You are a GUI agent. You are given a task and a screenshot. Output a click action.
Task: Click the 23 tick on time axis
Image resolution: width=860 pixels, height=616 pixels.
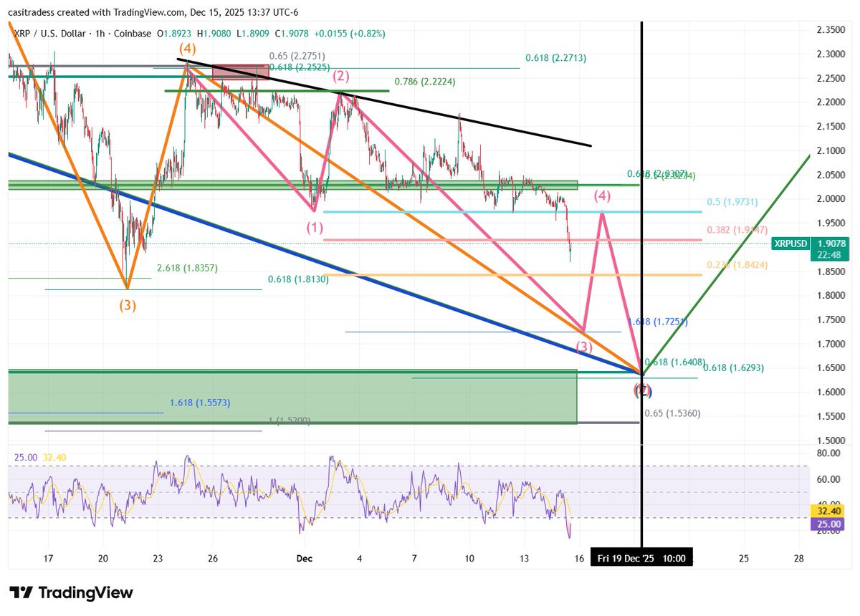click(157, 558)
